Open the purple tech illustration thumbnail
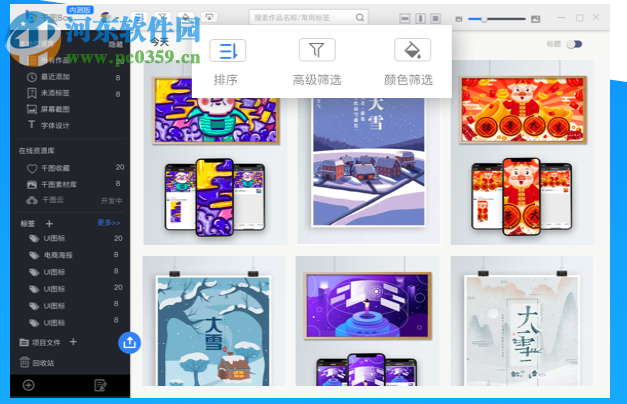This screenshot has width=627, height=404. [367, 321]
